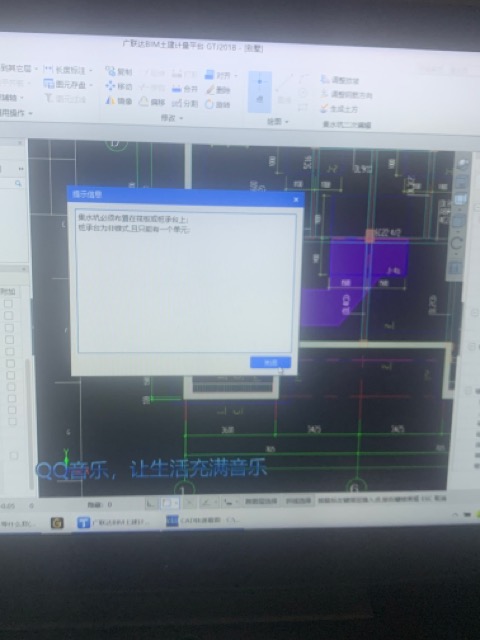Switch to CAD快速看图 taskbar window

coord(203,520)
